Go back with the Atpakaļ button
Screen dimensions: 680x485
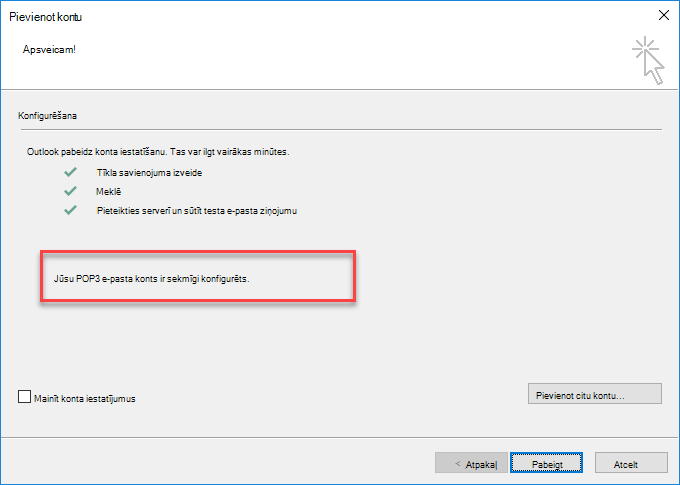(x=471, y=463)
